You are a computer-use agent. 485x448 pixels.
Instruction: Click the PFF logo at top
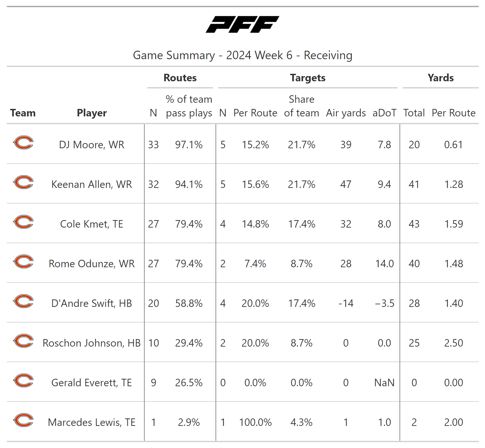242,24
